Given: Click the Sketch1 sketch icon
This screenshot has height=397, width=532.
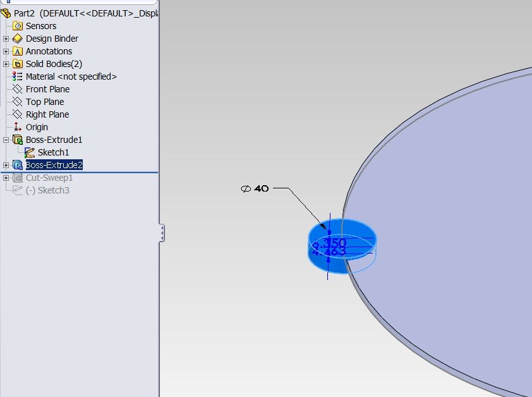Looking at the screenshot, I should [30, 152].
